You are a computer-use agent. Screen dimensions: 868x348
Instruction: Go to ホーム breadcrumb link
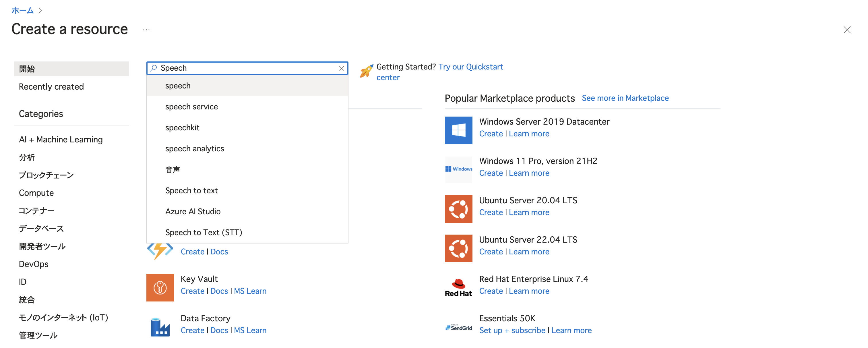point(23,10)
